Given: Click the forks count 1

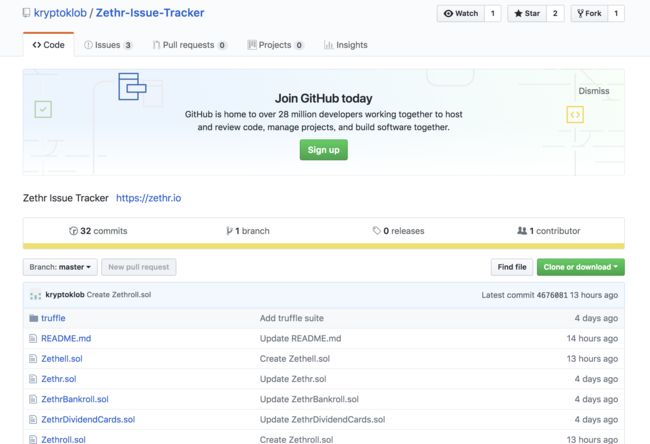Looking at the screenshot, I should pos(616,13).
